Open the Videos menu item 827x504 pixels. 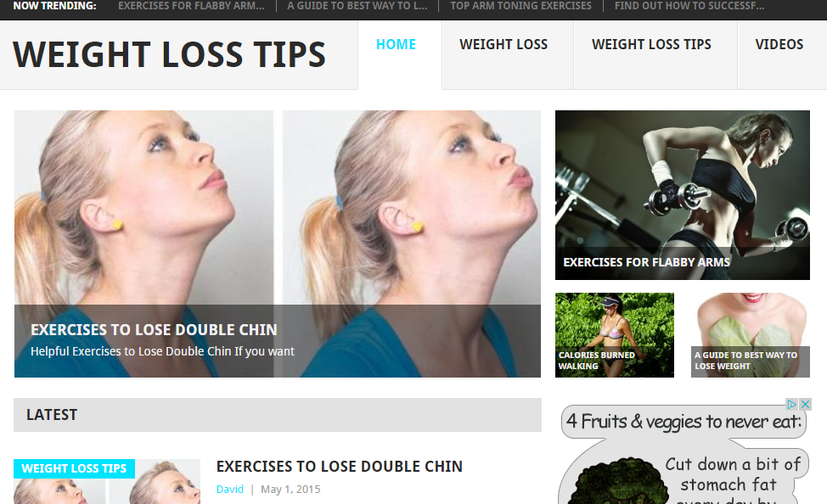779,45
